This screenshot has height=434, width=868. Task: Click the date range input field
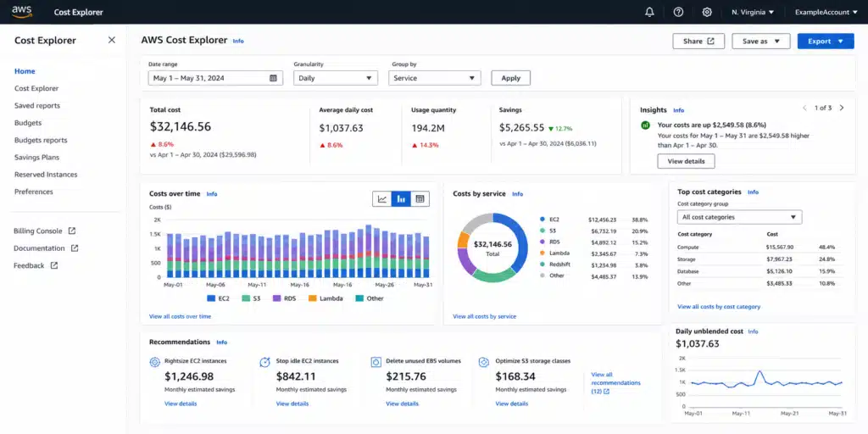pos(215,78)
